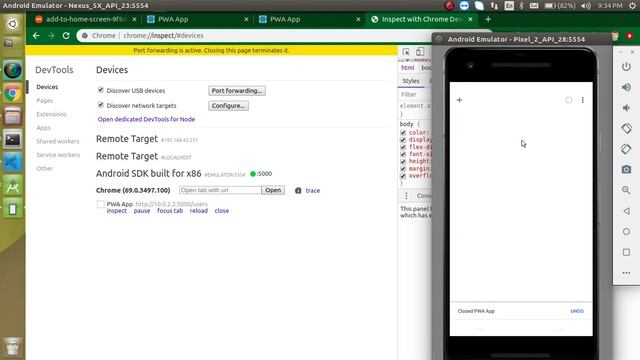640x360 pixels.
Task: Uncheck the font-size property checkbox
Action: coord(403,154)
